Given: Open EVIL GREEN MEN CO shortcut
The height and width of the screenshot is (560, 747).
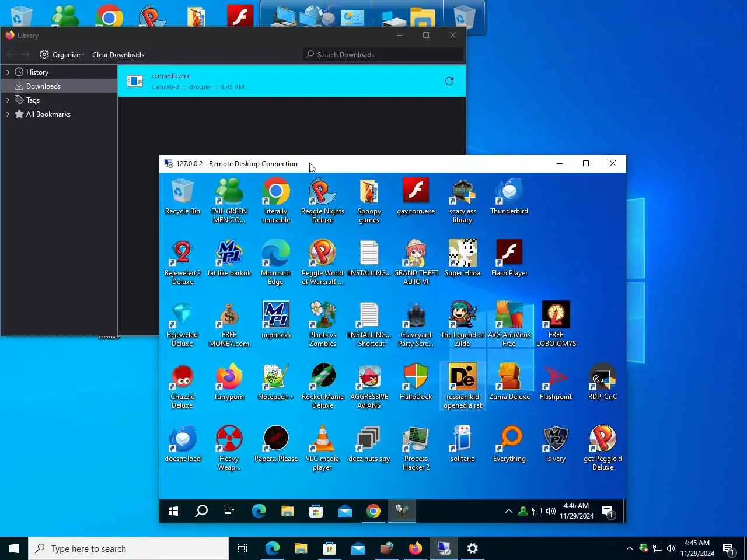Looking at the screenshot, I should point(229,201).
